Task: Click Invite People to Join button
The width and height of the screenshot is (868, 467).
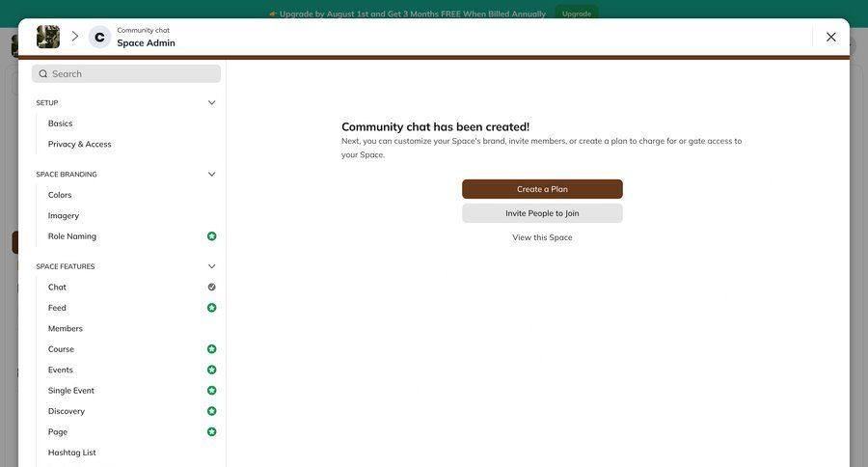Action: tap(542, 213)
